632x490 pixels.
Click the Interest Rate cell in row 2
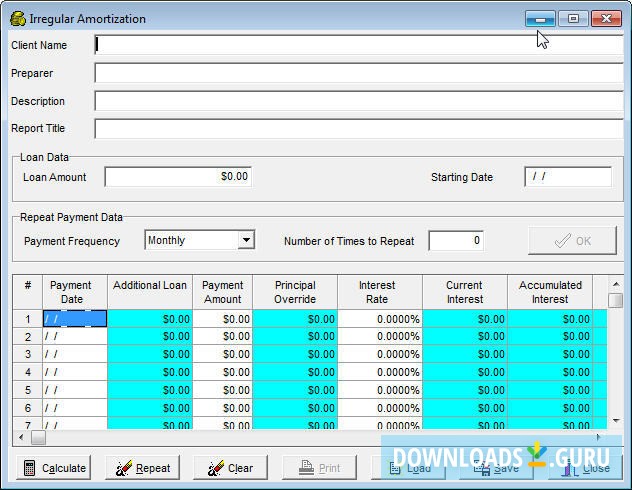coord(380,336)
